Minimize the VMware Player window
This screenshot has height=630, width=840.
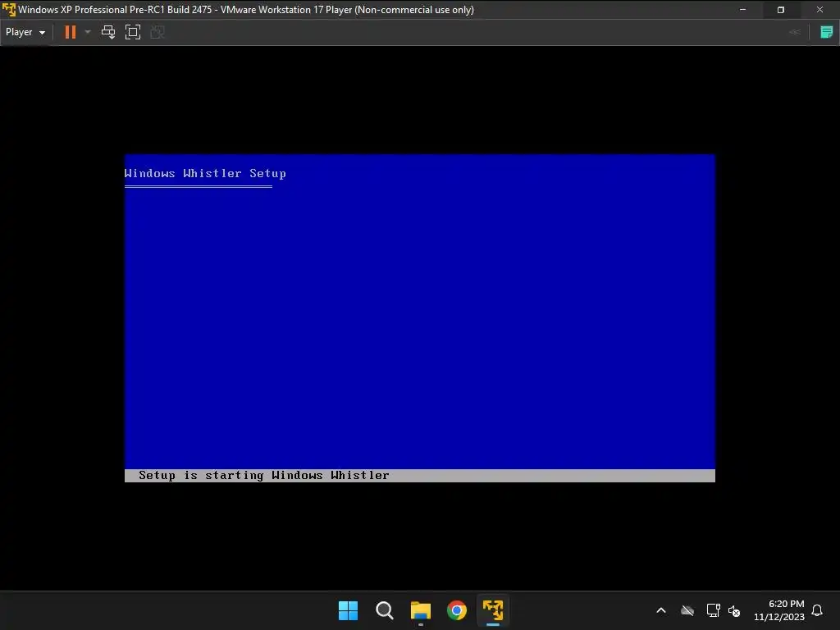point(742,10)
